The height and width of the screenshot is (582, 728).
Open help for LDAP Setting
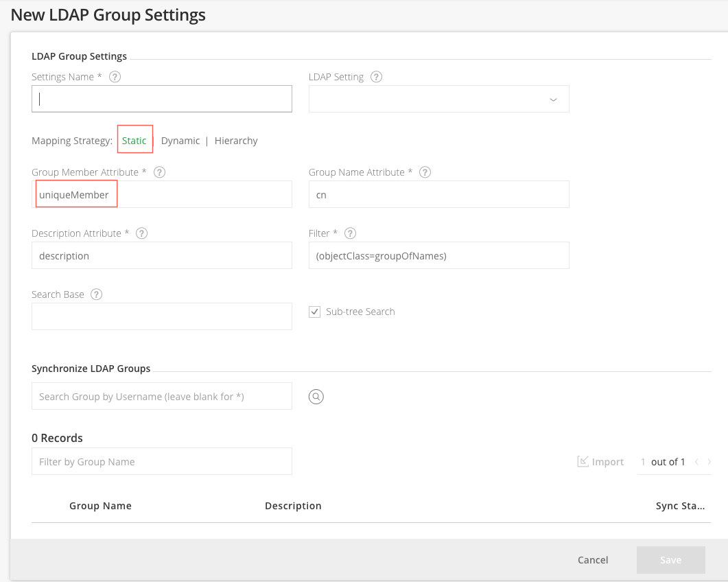[x=376, y=77]
